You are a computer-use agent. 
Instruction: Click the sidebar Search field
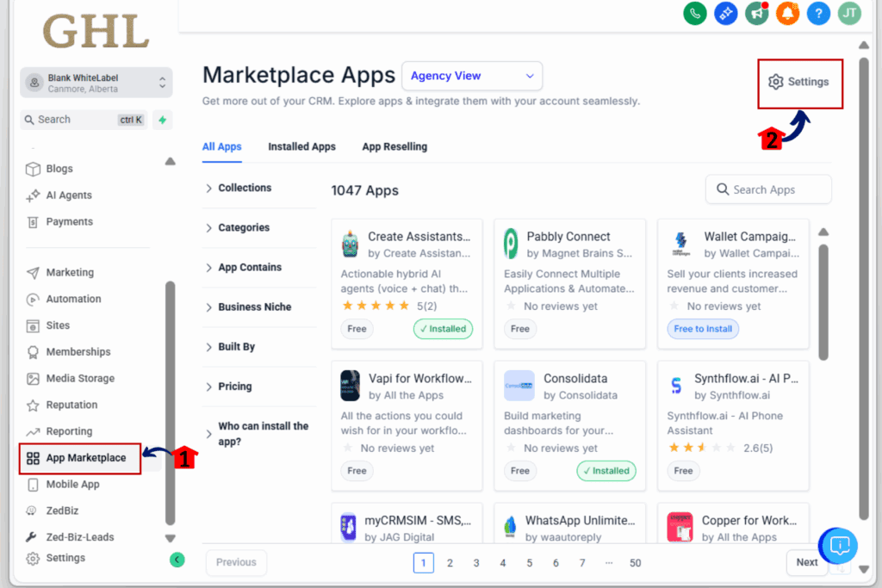click(84, 120)
